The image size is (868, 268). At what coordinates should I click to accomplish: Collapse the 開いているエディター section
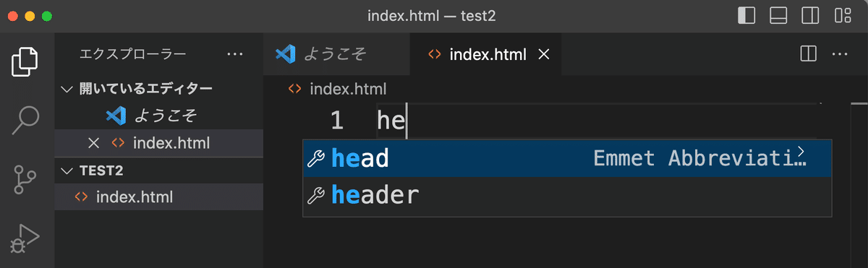(x=67, y=89)
